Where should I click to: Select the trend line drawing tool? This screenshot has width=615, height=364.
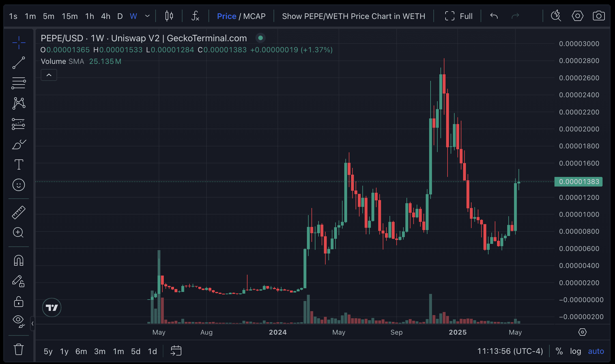19,63
